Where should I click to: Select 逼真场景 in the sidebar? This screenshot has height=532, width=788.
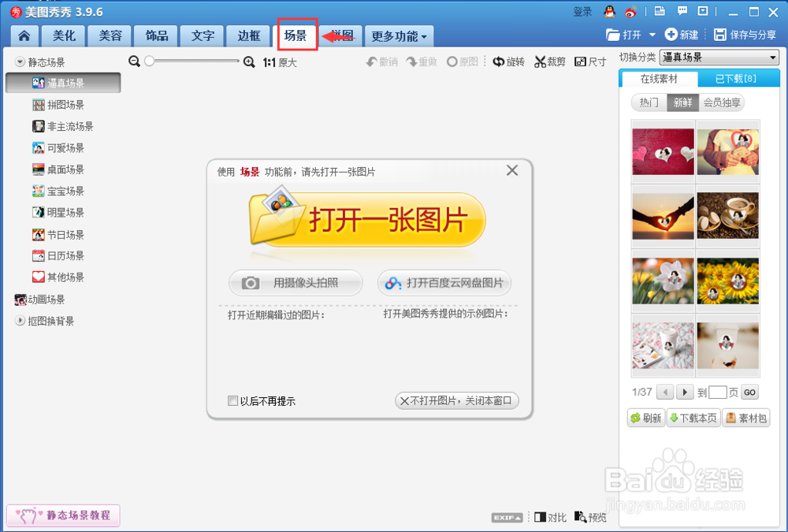(x=63, y=83)
